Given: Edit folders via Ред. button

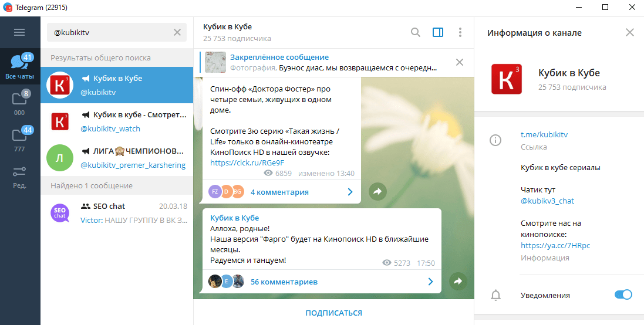Looking at the screenshot, I should tap(20, 176).
